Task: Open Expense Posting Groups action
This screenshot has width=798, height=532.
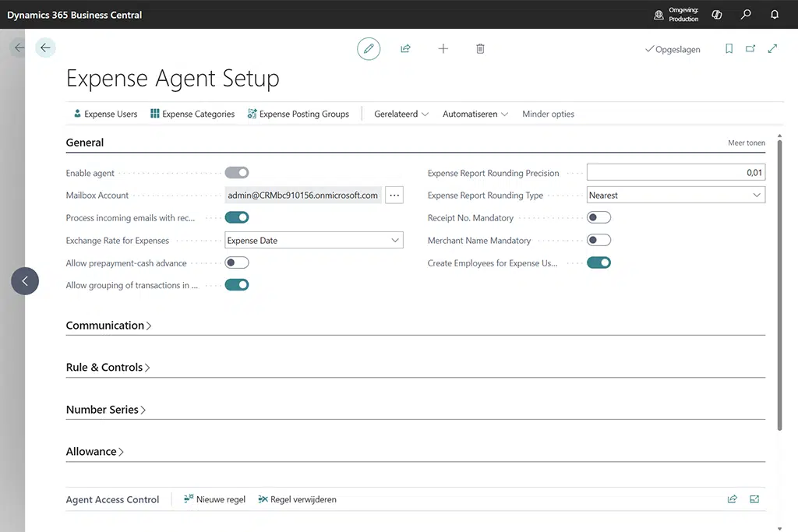Action: tap(298, 114)
